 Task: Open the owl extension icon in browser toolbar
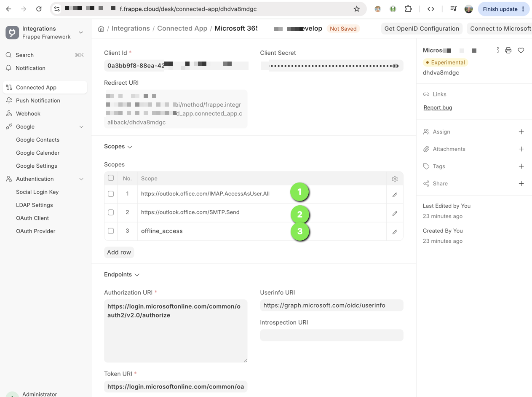click(x=378, y=9)
